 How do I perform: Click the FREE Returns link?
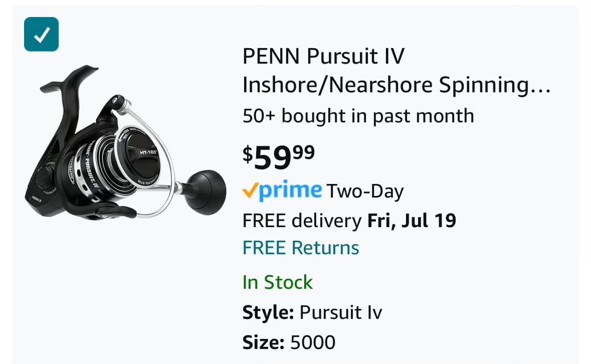(x=300, y=248)
